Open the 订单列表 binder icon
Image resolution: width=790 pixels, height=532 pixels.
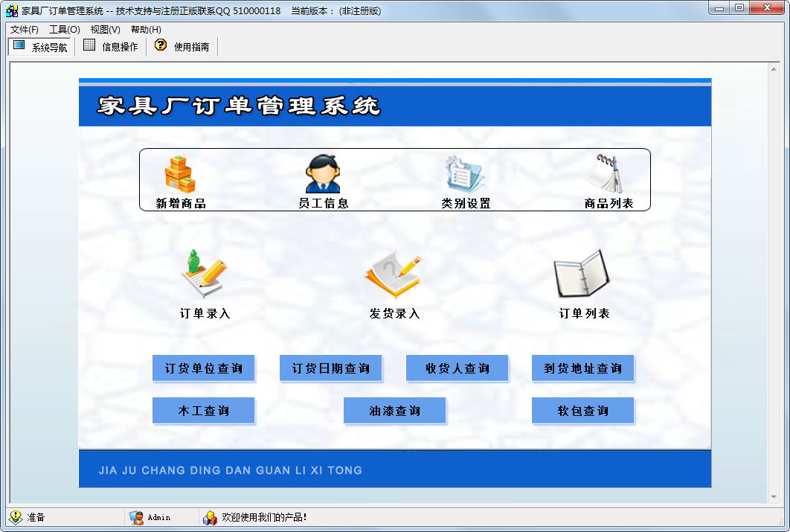coord(582,274)
